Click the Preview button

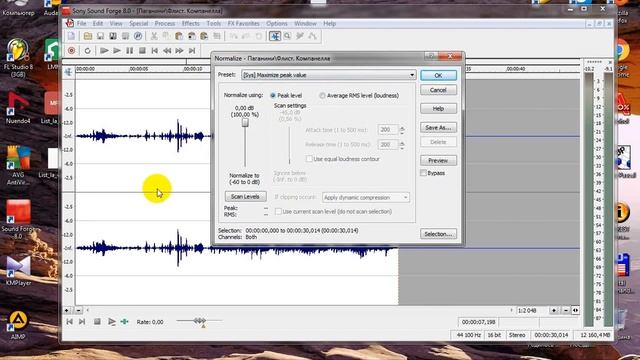[438, 160]
